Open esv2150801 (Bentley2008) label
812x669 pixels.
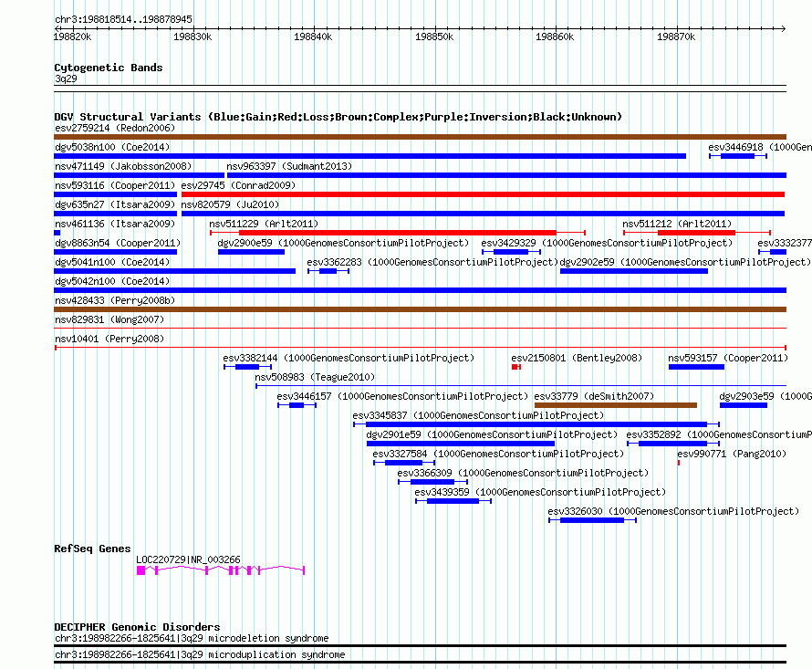click(577, 358)
